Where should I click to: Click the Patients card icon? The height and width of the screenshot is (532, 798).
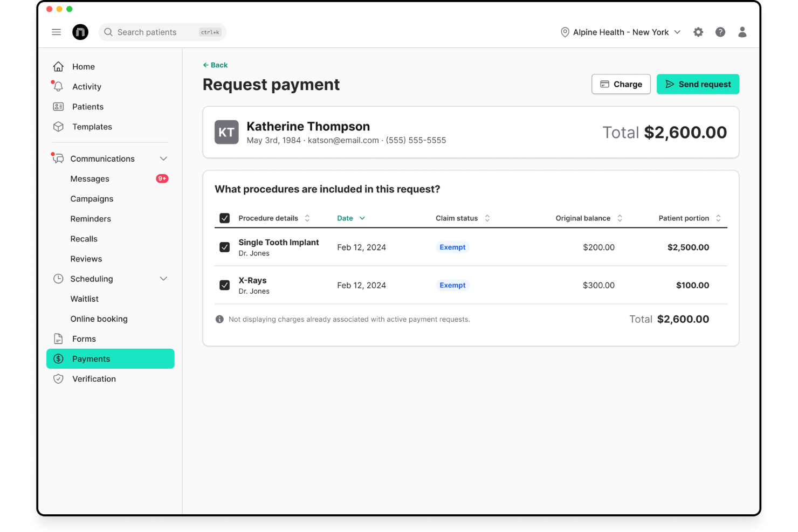pos(58,107)
